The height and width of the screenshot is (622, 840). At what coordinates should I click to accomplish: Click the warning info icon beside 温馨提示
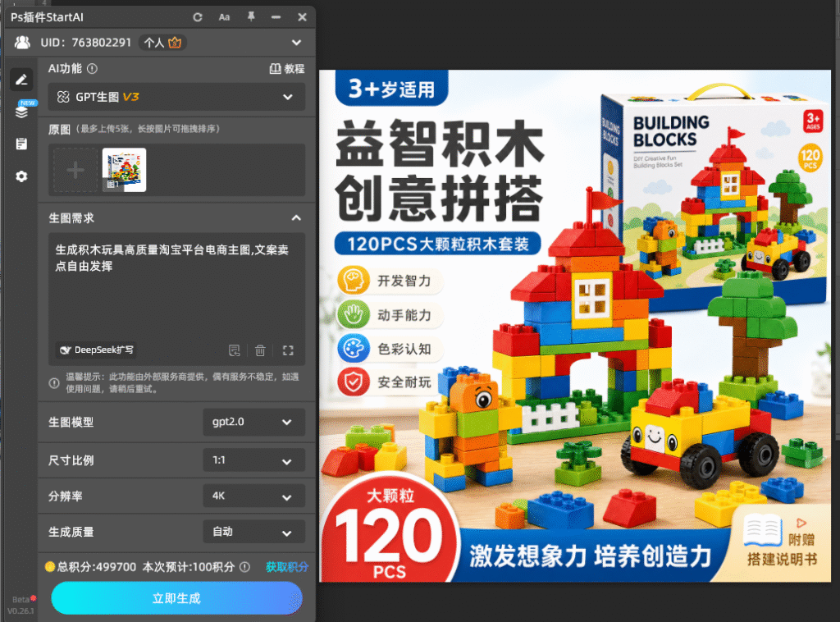[54, 383]
